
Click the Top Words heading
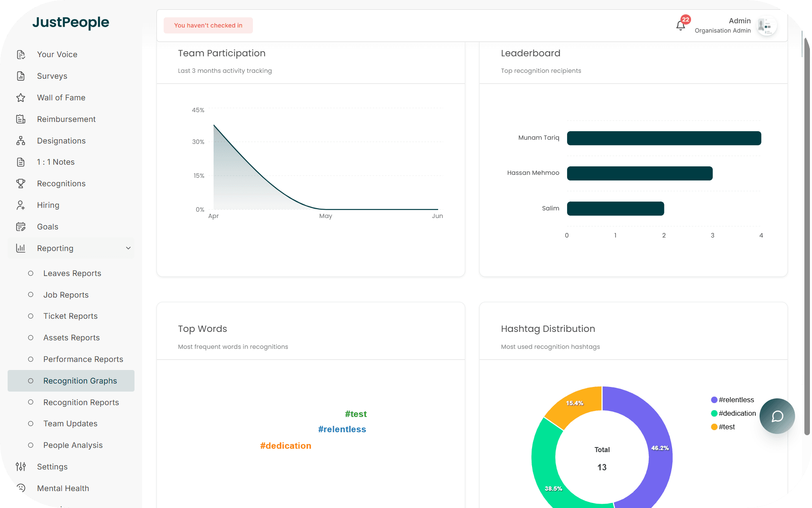tap(202, 329)
